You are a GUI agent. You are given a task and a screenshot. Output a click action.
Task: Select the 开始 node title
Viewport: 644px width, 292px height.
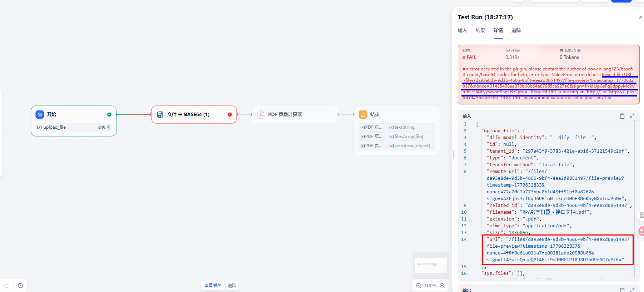(x=51, y=114)
